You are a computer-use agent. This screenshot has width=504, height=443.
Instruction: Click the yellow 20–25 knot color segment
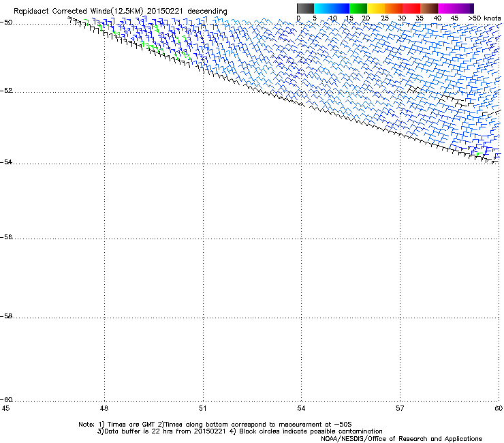click(x=376, y=9)
